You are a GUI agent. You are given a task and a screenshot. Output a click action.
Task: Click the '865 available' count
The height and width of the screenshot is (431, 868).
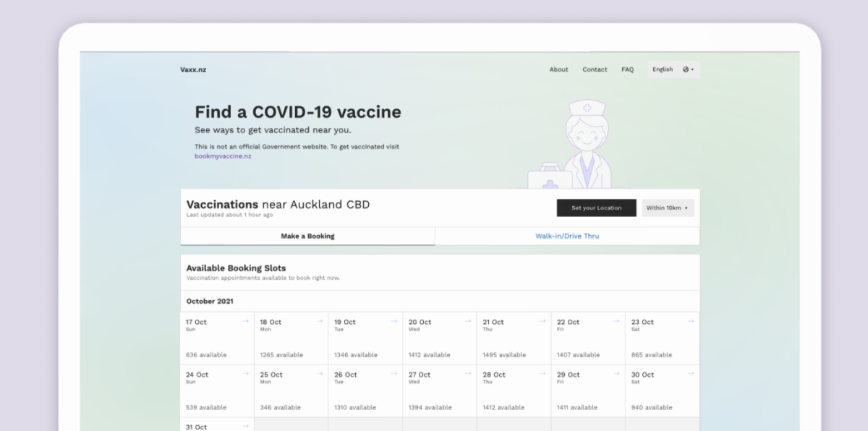pos(652,355)
